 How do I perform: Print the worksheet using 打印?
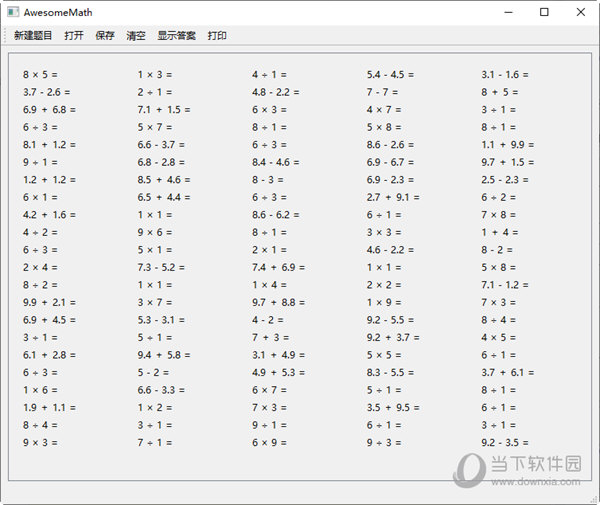pyautogui.click(x=217, y=36)
